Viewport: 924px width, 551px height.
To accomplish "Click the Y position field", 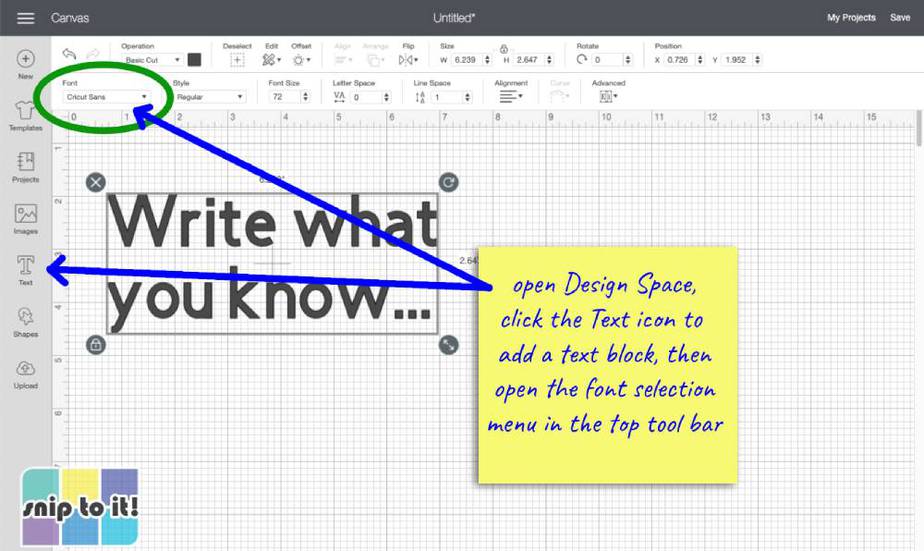I will click(x=737, y=60).
